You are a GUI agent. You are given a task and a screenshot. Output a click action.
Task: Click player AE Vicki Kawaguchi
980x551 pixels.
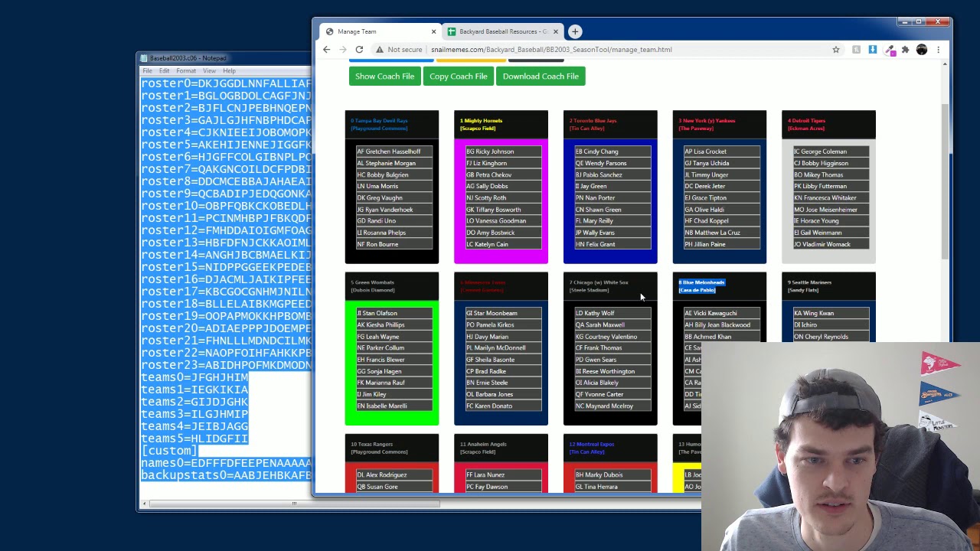coord(721,313)
